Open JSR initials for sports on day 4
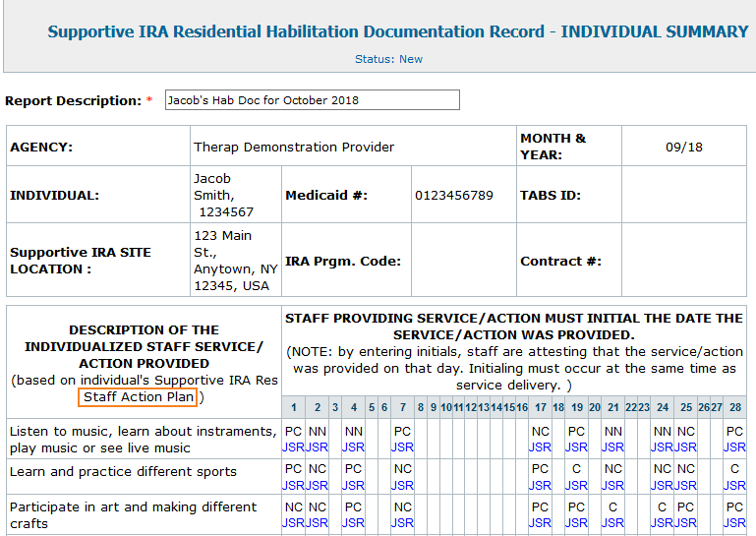The height and width of the screenshot is (536, 756). (353, 486)
